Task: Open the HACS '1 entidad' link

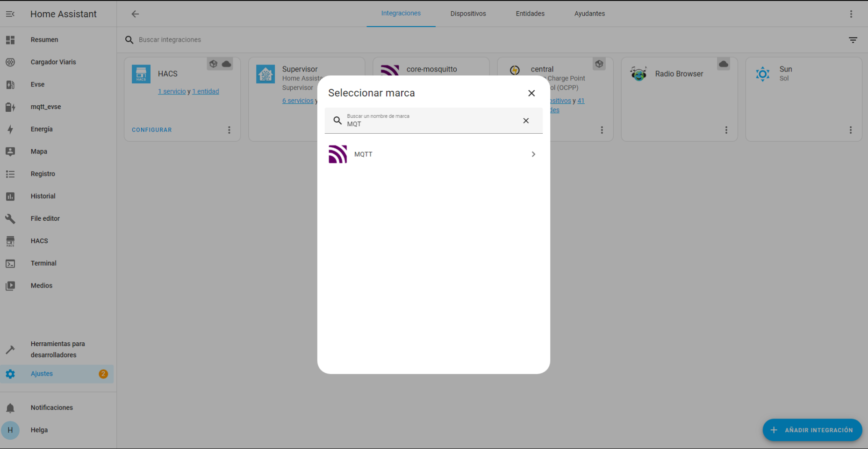Action: point(206,91)
